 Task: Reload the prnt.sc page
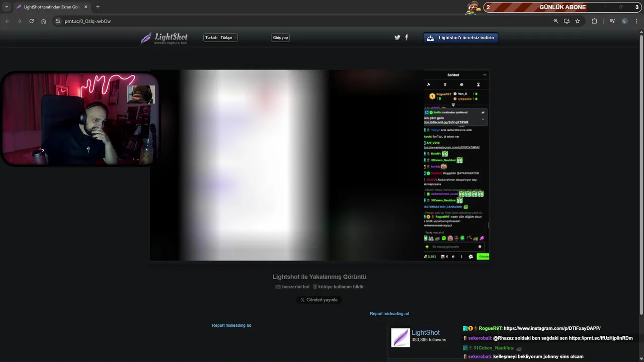tap(31, 21)
